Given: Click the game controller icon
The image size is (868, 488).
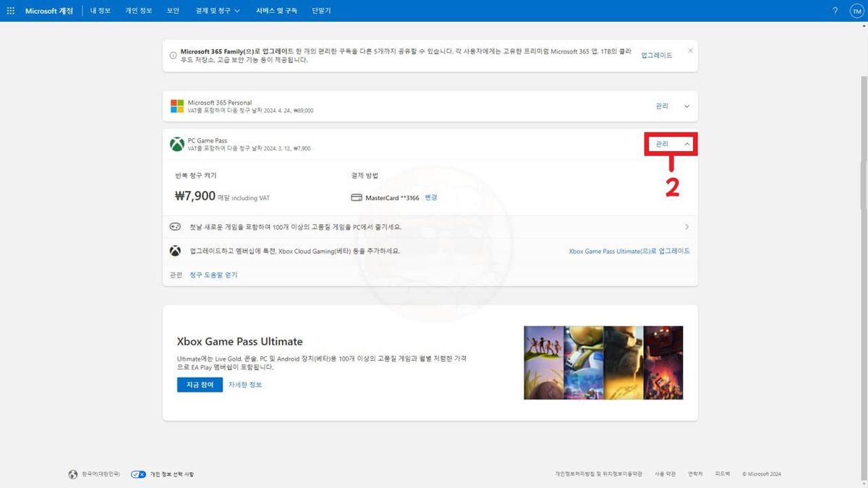Looking at the screenshot, I should [176, 226].
